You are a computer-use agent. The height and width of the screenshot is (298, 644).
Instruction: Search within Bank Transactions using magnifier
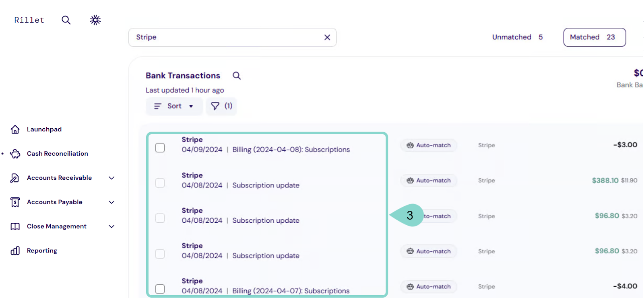pos(237,76)
